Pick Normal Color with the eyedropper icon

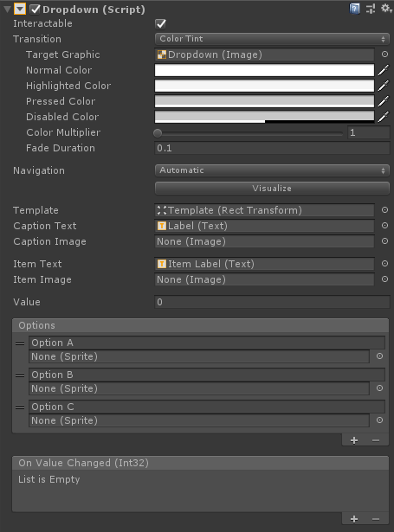click(384, 70)
